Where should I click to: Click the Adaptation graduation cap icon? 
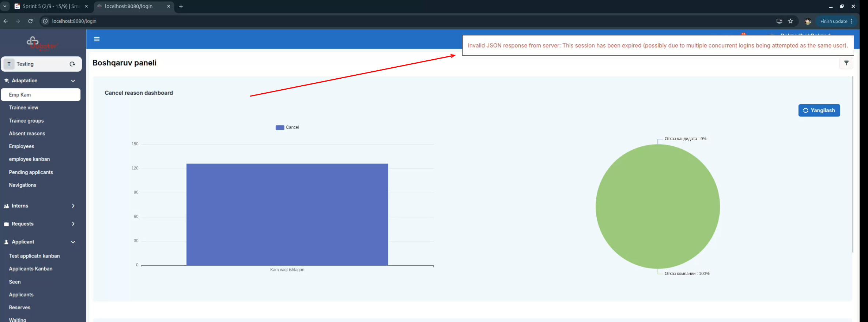tap(6, 80)
